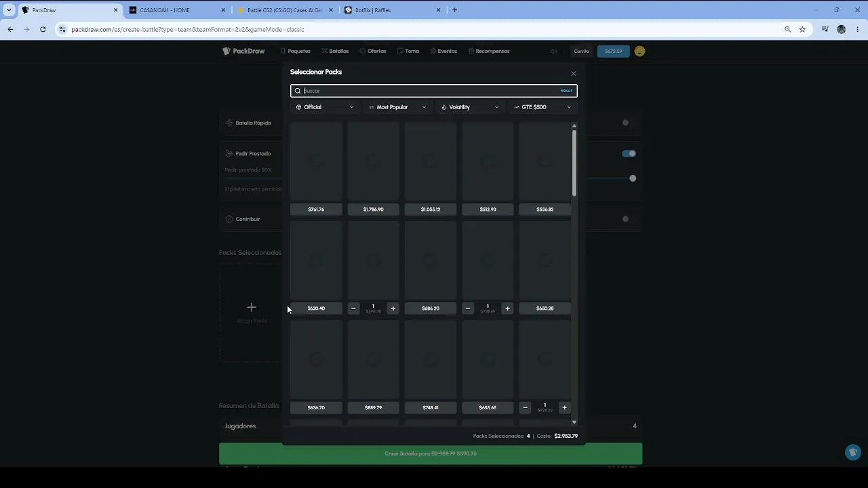Viewport: 868px width, 488px height.
Task: Expand the Official filter dropdown
Action: 325,107
